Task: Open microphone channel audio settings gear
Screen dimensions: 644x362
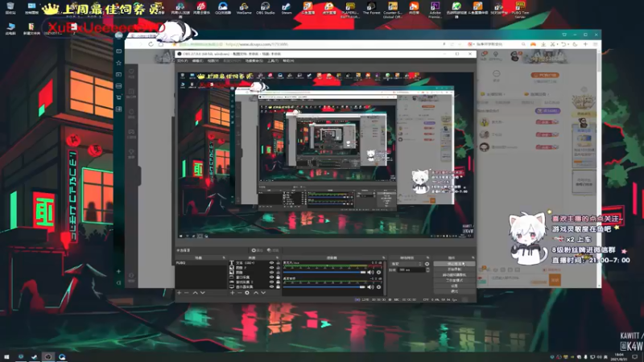Action: [x=378, y=272]
